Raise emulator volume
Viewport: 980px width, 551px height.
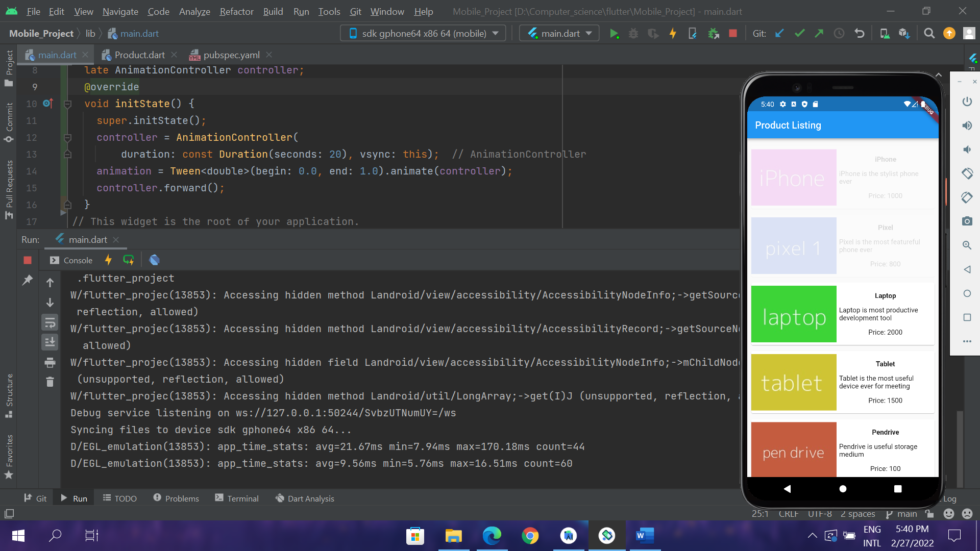click(x=967, y=126)
